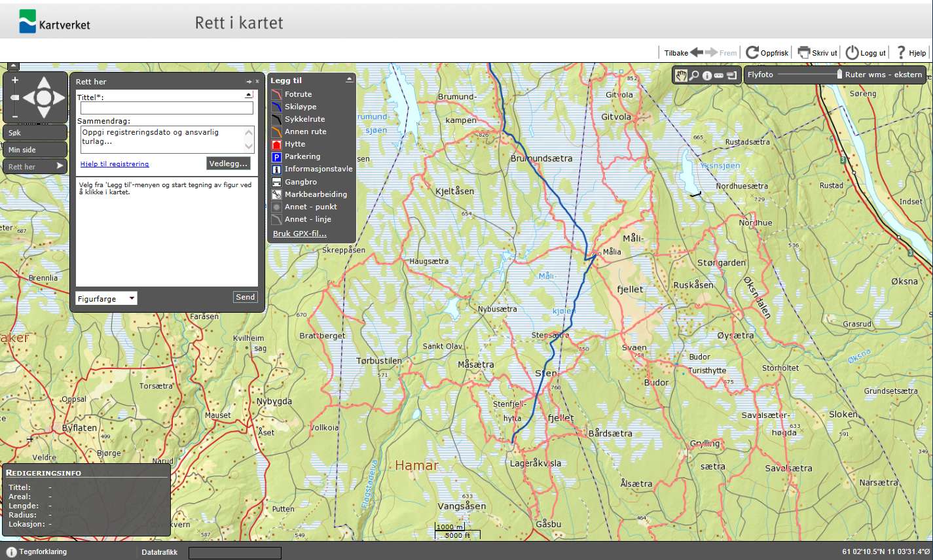Open Hjelp til registrering link
The image size is (933, 560).
tap(115, 164)
